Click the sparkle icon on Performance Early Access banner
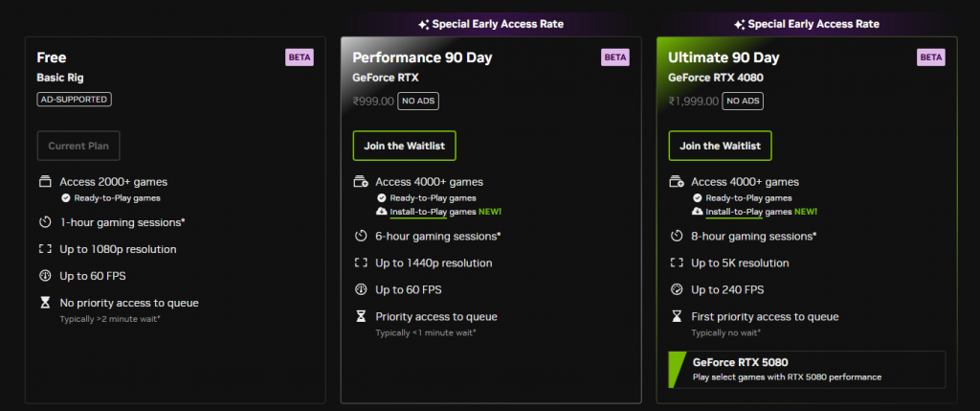 pos(422,24)
